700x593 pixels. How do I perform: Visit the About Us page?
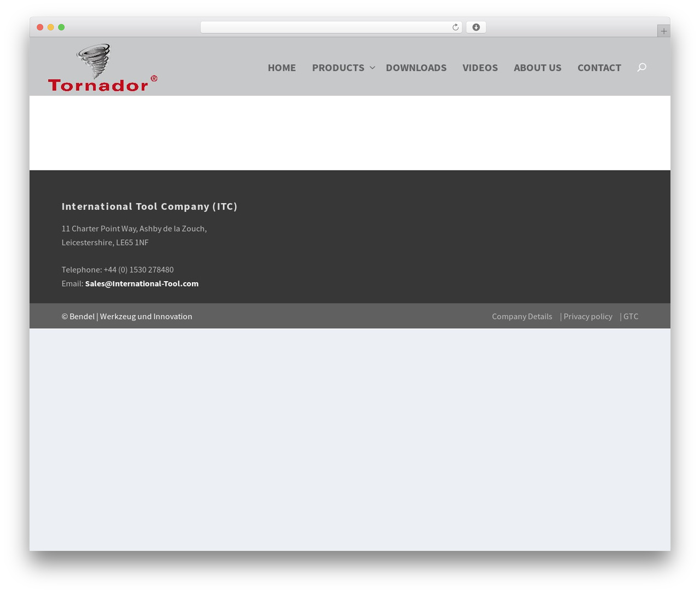point(538,67)
